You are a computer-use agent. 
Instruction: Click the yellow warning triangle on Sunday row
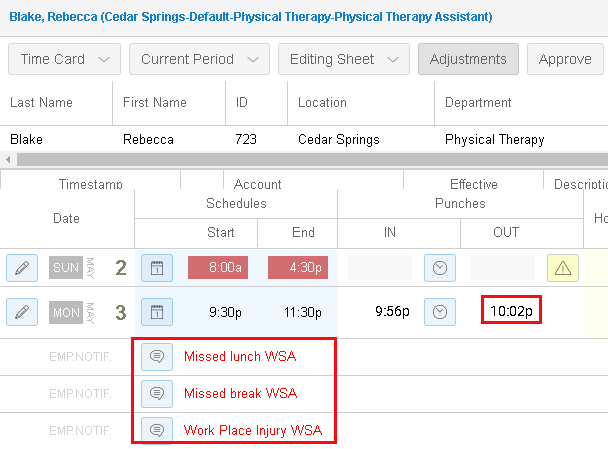[x=563, y=268]
